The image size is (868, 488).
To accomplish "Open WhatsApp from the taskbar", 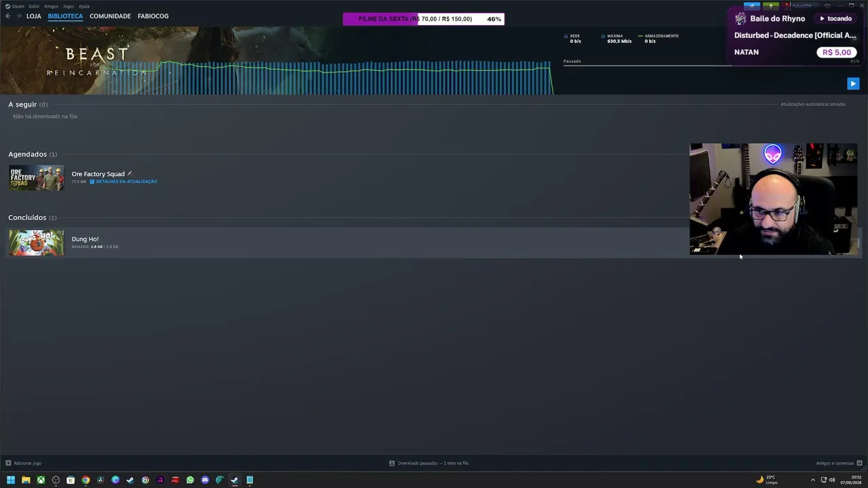I will tap(190, 480).
